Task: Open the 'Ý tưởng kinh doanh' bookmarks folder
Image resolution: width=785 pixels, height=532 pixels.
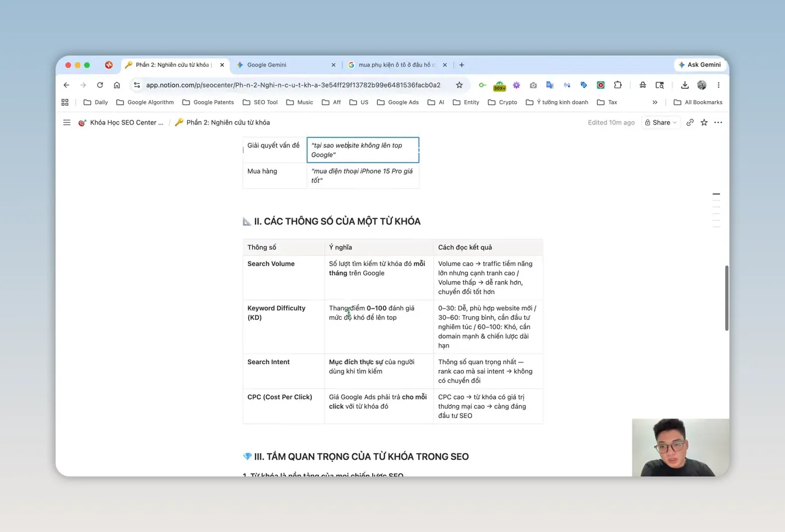Action: tap(557, 102)
